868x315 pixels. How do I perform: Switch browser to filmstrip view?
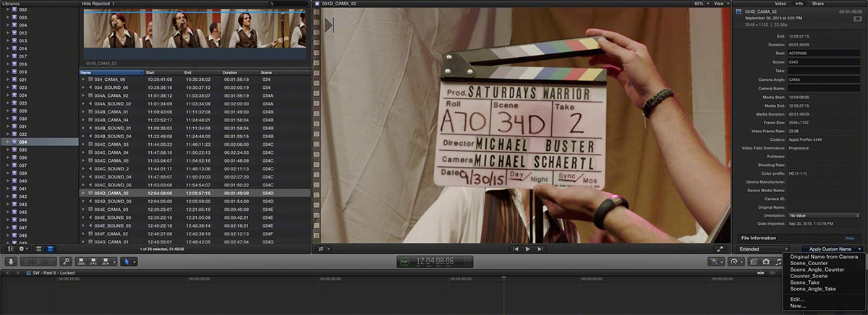pos(39,249)
